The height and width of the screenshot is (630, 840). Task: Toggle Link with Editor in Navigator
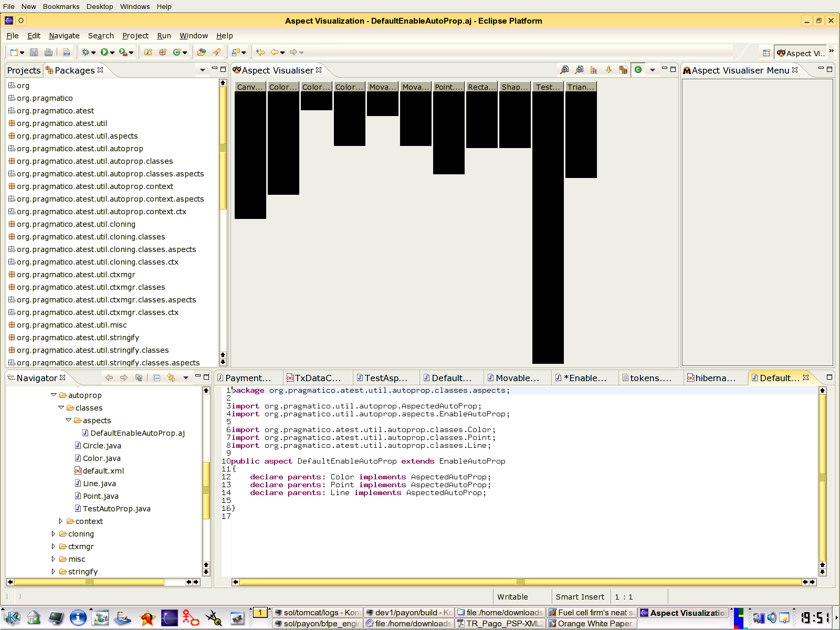click(171, 377)
